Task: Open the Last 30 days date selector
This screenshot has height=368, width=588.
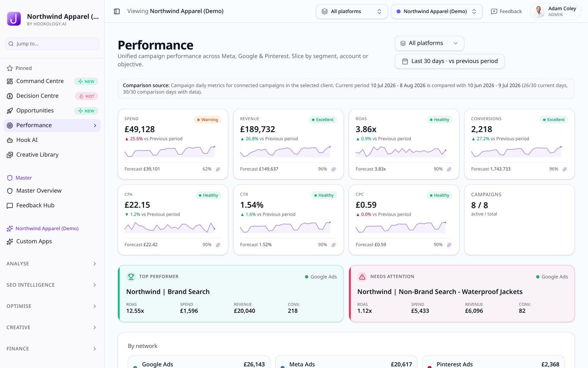Action: (449, 61)
